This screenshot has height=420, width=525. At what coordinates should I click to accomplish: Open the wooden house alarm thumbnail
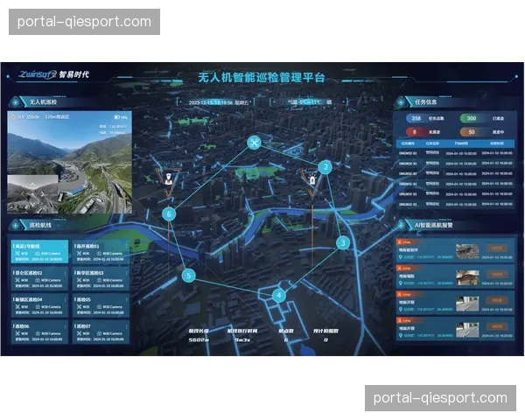467,277
